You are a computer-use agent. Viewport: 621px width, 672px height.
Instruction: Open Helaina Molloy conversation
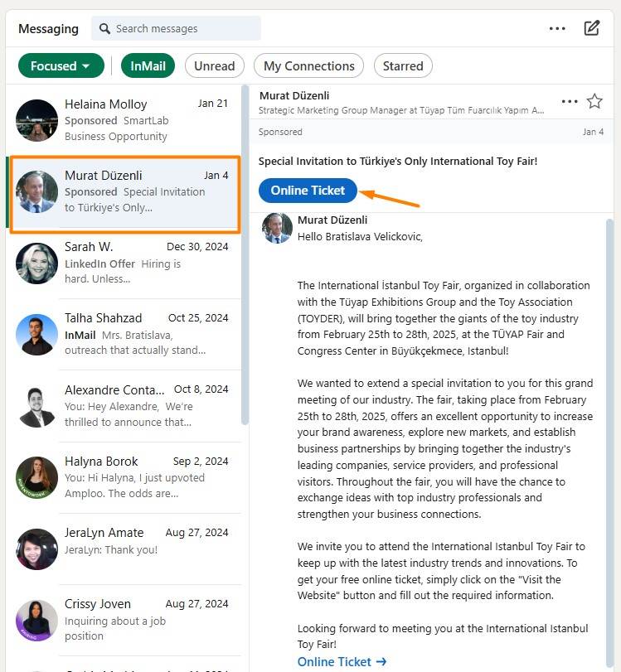coord(124,120)
